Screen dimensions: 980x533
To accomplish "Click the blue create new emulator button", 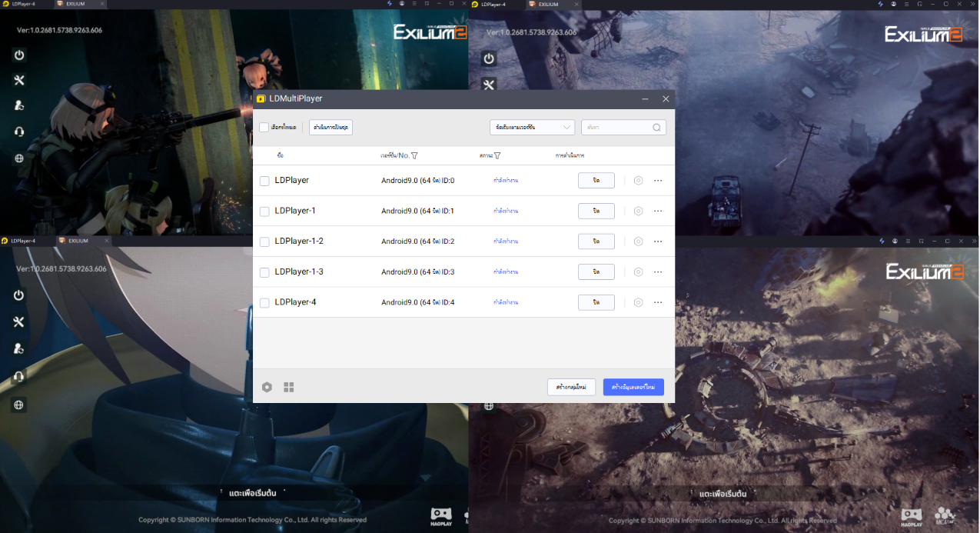I will pos(633,387).
